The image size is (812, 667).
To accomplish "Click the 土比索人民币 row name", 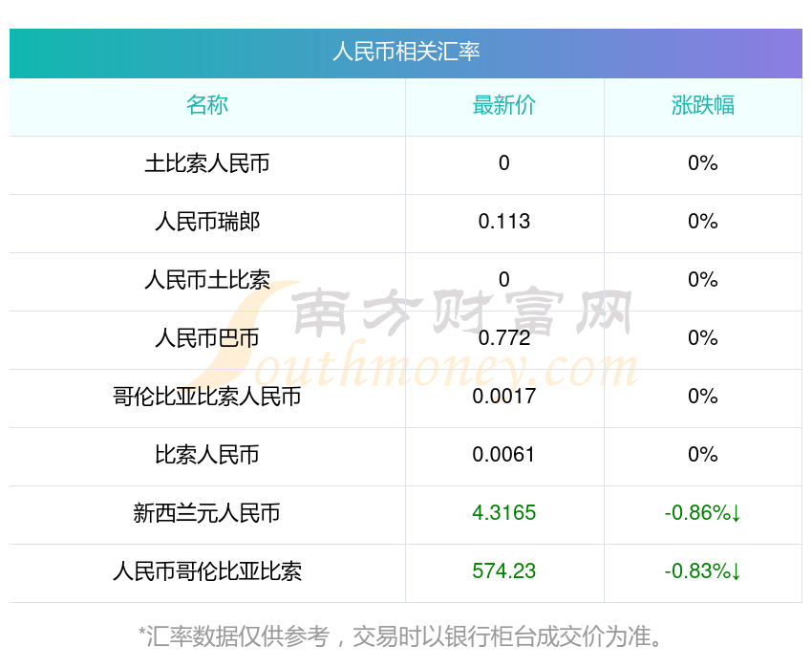I will (207, 163).
